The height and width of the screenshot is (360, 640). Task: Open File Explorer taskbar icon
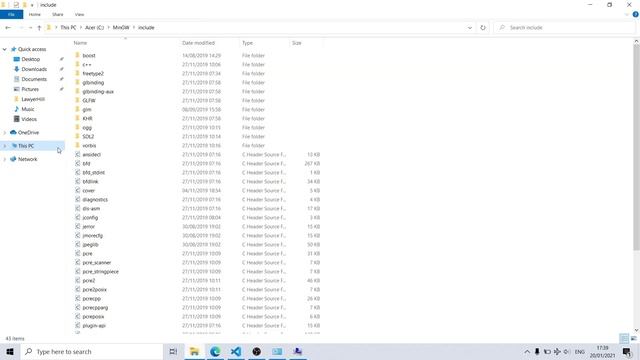point(194,351)
